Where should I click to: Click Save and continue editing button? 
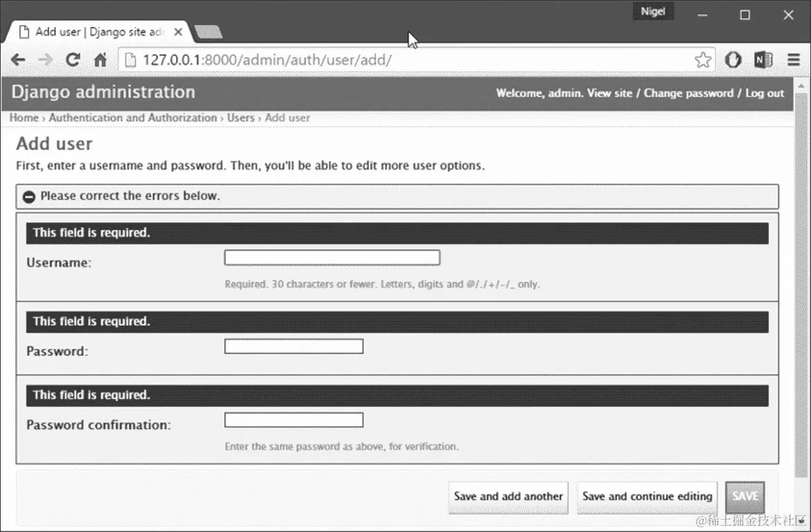(x=647, y=497)
